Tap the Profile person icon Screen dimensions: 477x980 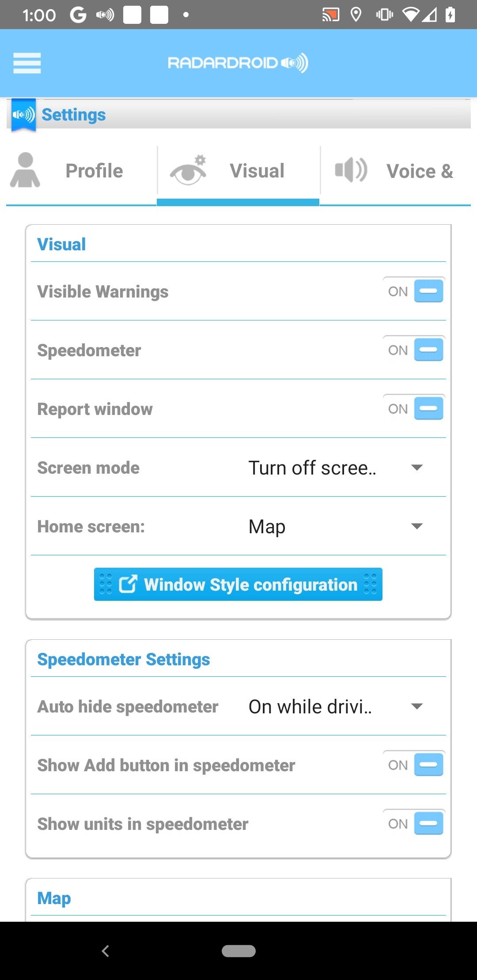[25, 170]
